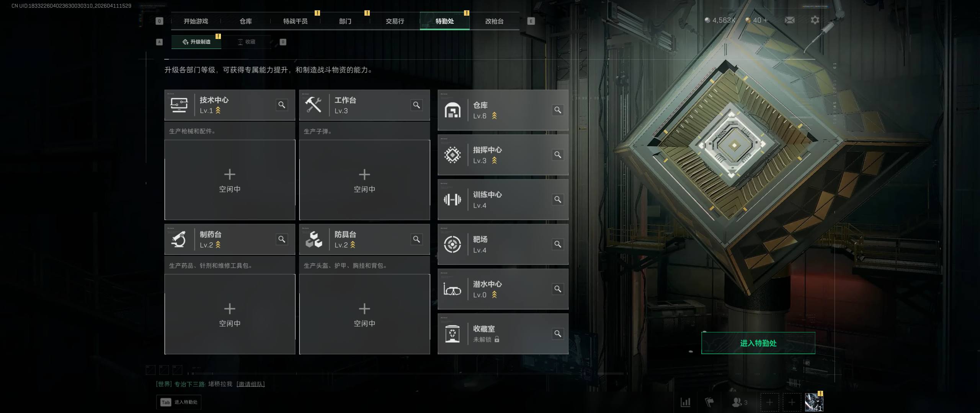
Task: Inspect 技术中心 with its magnifier icon
Action: point(282,105)
